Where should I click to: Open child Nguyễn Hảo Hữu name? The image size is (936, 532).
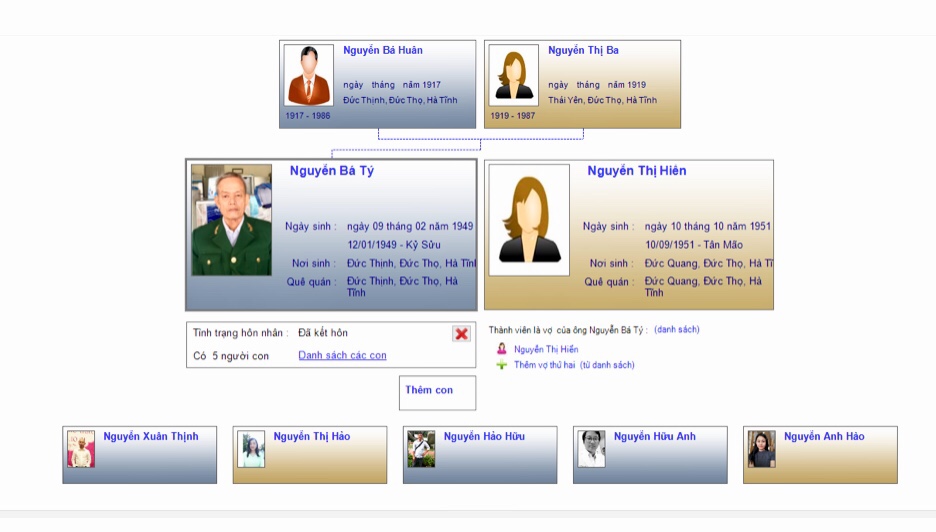tap(484, 436)
